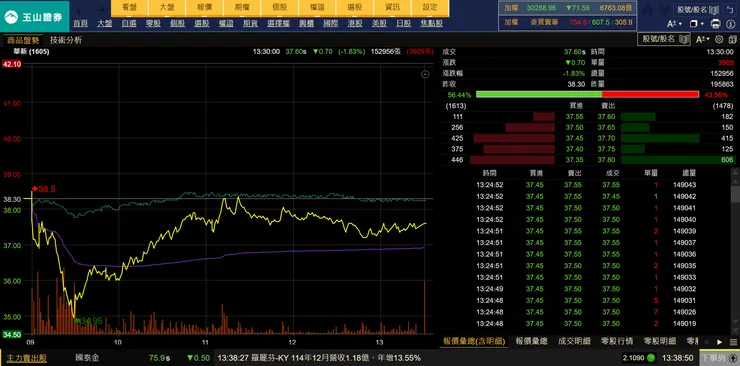Open the 大盤 yellow top menu
This screenshot has height=366, width=740.
click(x=167, y=8)
